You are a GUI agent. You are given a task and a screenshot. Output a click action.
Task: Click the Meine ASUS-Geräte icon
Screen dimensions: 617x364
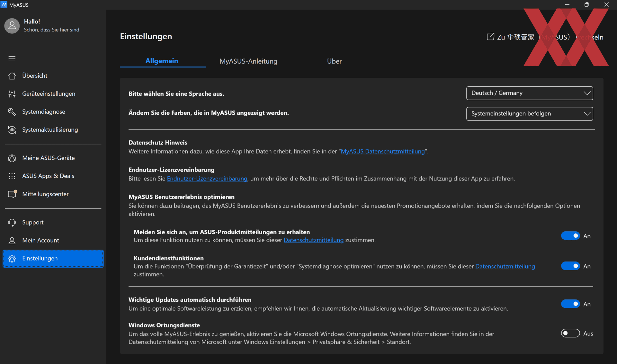[12, 158]
